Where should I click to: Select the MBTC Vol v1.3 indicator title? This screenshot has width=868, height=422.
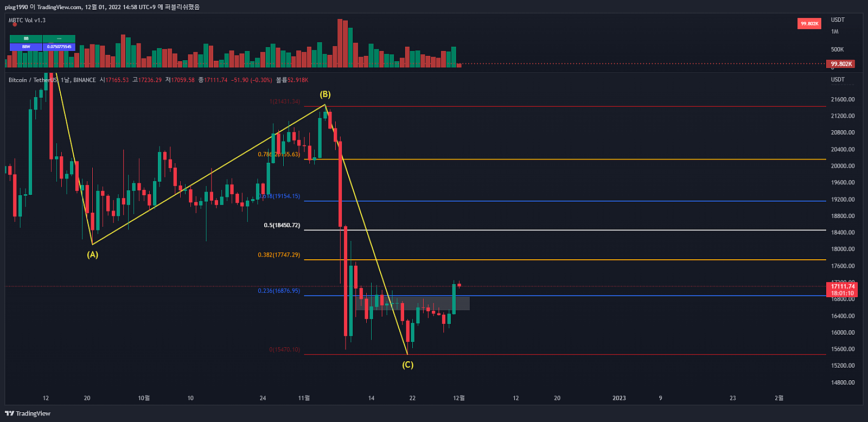(x=27, y=20)
